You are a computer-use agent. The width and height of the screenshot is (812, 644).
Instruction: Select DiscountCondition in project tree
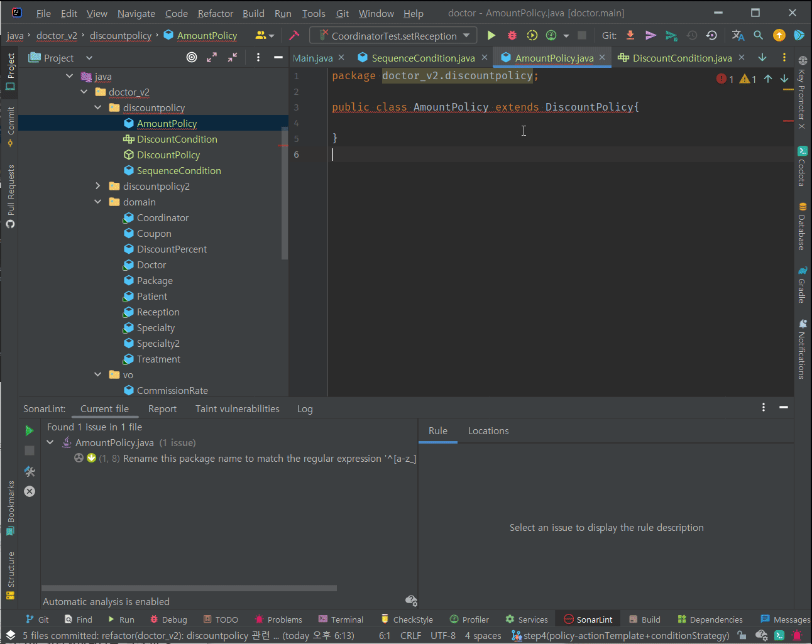point(177,139)
